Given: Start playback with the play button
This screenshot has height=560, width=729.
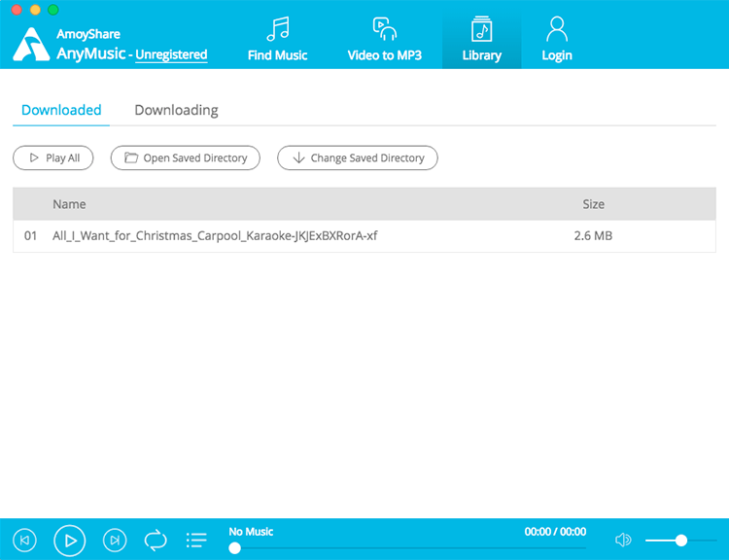Looking at the screenshot, I should click(x=70, y=540).
